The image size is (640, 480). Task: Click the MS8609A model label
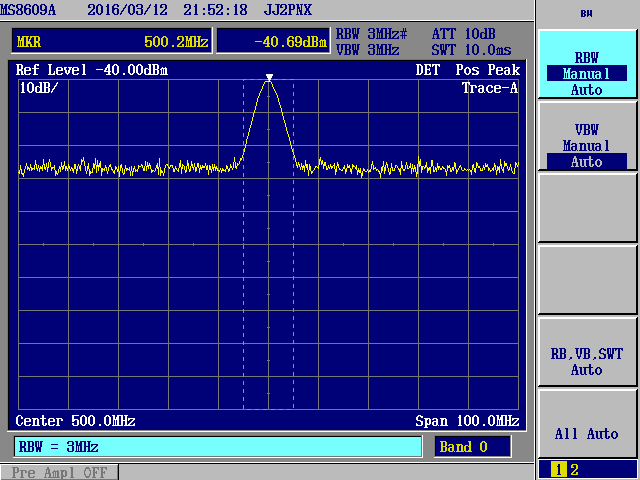click(28, 9)
